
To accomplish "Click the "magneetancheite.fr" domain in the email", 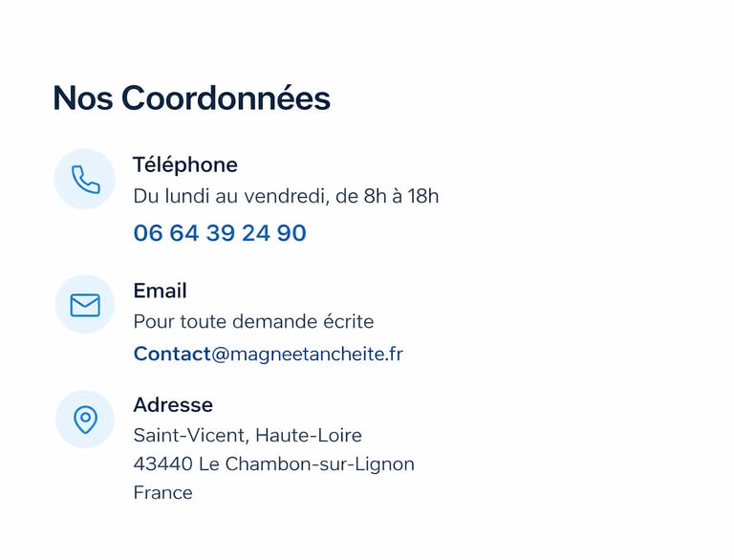I will [317, 354].
